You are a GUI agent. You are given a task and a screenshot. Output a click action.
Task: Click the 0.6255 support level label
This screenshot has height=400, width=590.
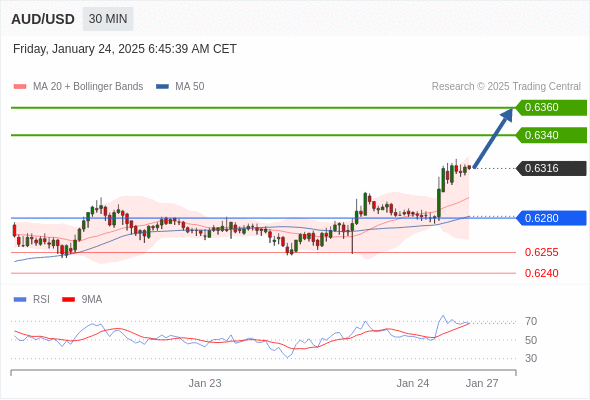[541, 252]
